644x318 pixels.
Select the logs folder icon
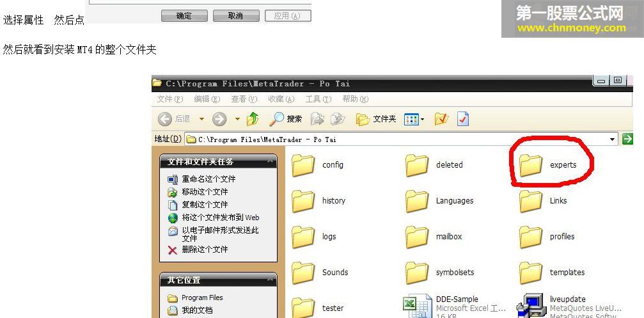tap(303, 237)
